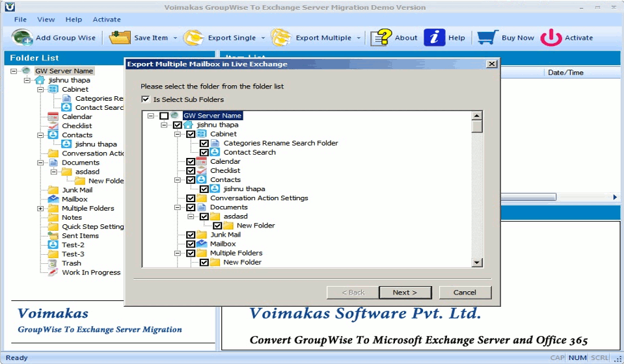Click the dialog tree scroll-down arrow
This screenshot has height=364, width=624.
pyautogui.click(x=477, y=262)
